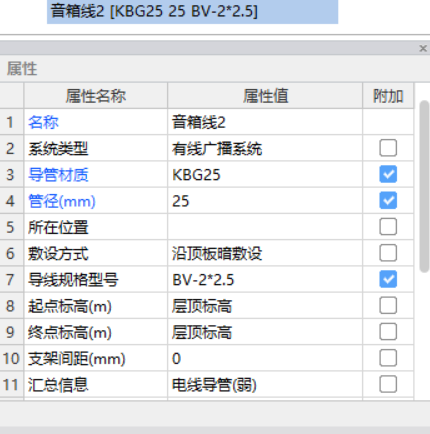
Task: Click the 属性 panel title
Action: 22,69
